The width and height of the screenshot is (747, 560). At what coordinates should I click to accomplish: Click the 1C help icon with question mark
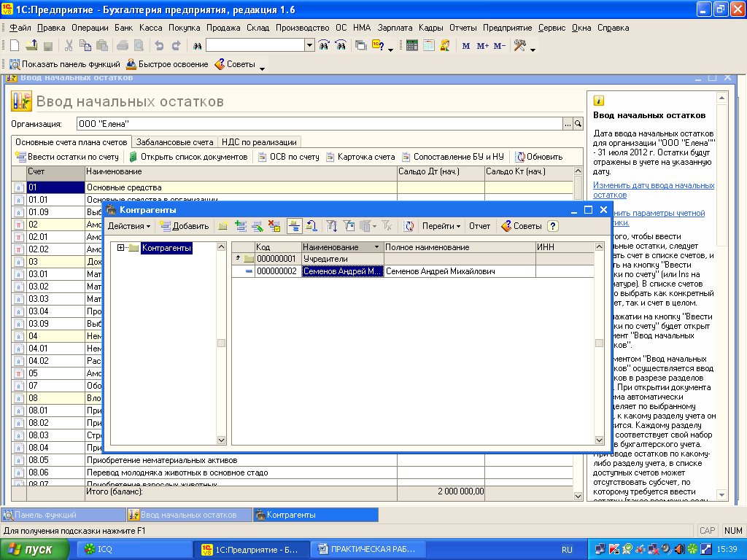coord(378,45)
